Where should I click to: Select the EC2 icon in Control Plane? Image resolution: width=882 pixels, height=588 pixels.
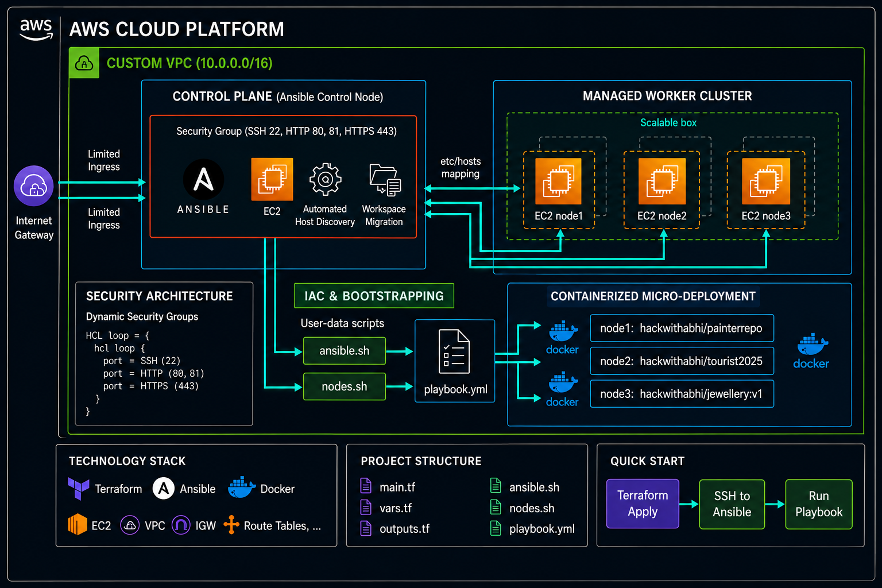tap(272, 179)
